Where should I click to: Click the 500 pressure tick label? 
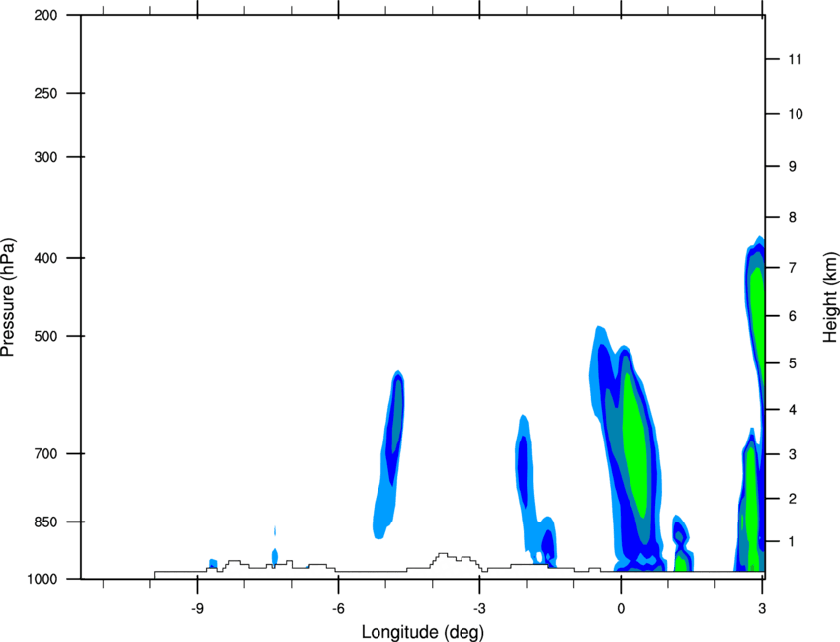click(45, 336)
